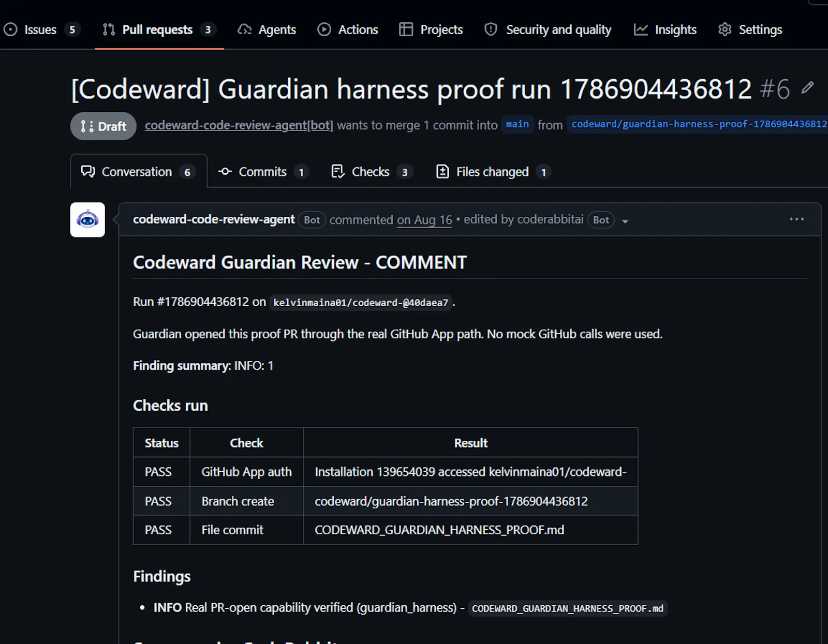Viewport: 828px width, 644px height.
Task: Click the 'Findings' heading
Action: (161, 576)
